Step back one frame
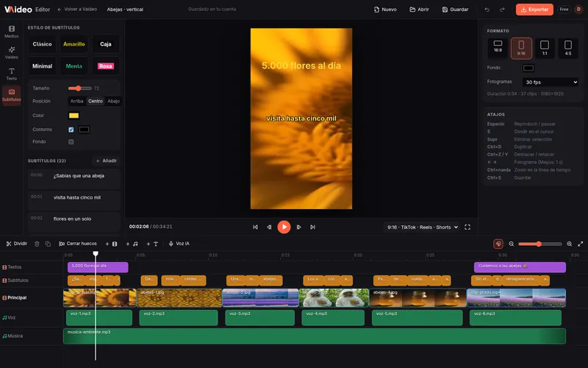Viewport: 588px width, 368px height. tap(269, 227)
